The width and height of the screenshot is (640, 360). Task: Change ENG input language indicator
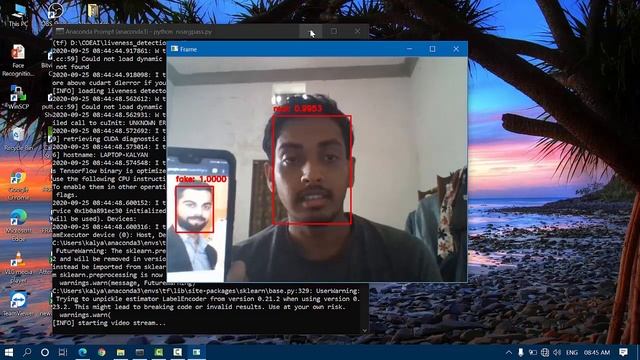pyautogui.click(x=572, y=352)
